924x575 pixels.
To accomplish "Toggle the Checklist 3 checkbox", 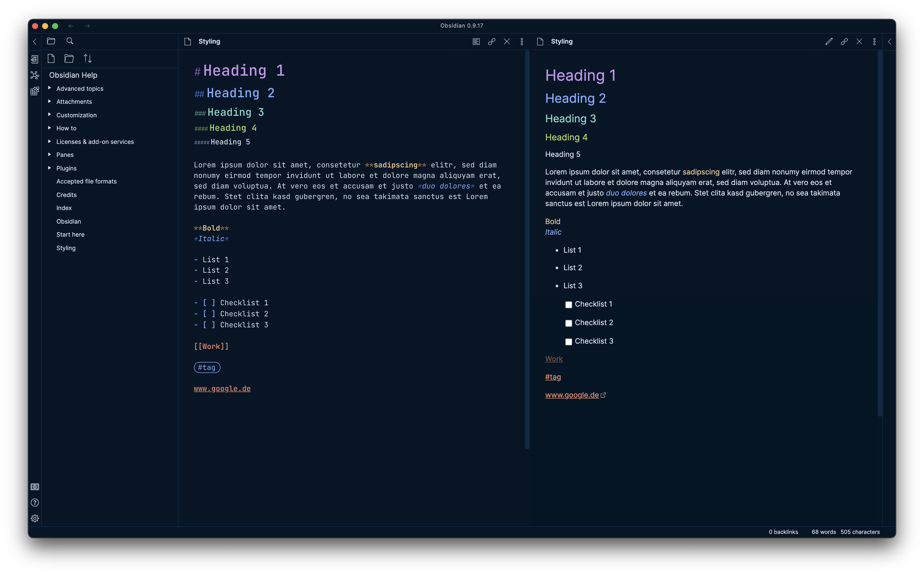I will [x=568, y=342].
